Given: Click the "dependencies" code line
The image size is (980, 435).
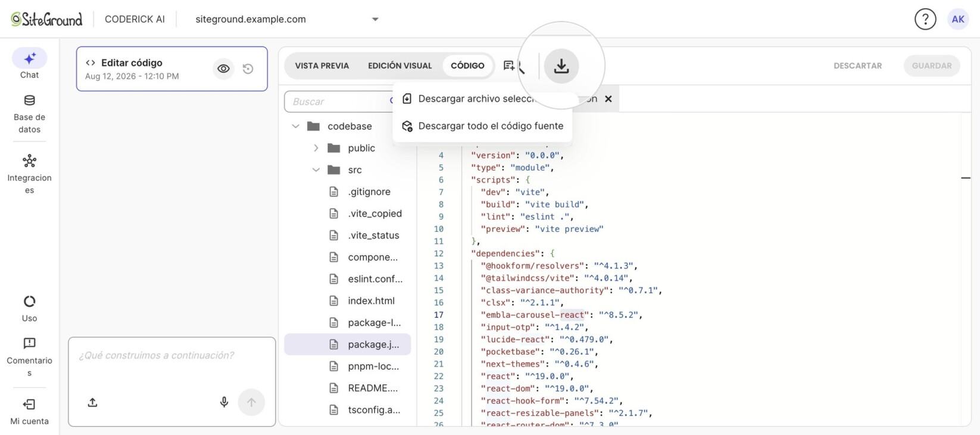Looking at the screenshot, I should point(513,253).
